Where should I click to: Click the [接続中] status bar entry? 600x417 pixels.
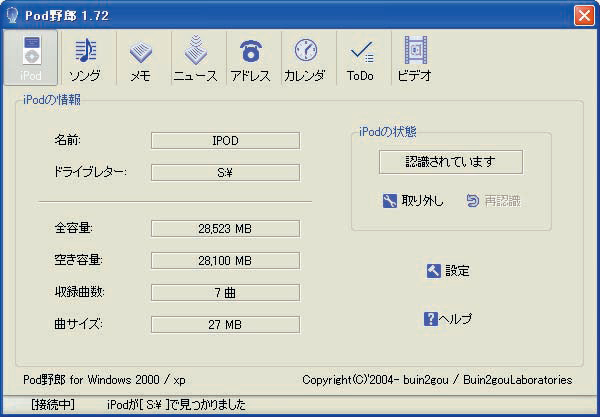pos(53,404)
